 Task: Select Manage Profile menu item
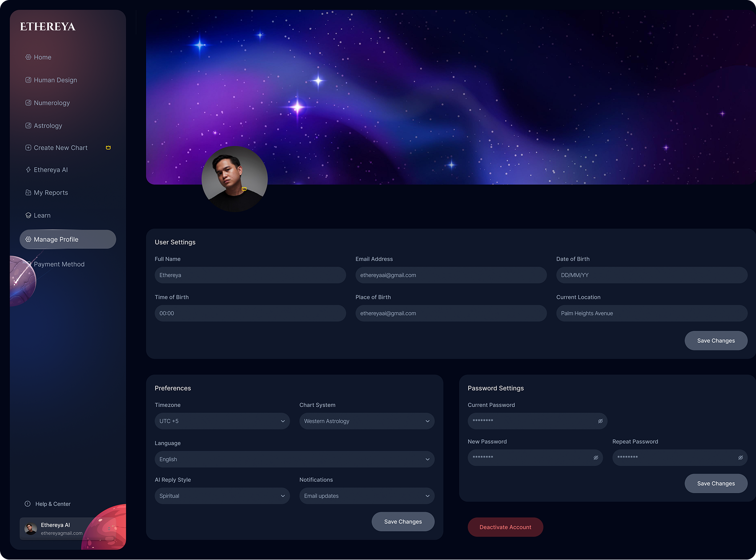click(x=68, y=240)
